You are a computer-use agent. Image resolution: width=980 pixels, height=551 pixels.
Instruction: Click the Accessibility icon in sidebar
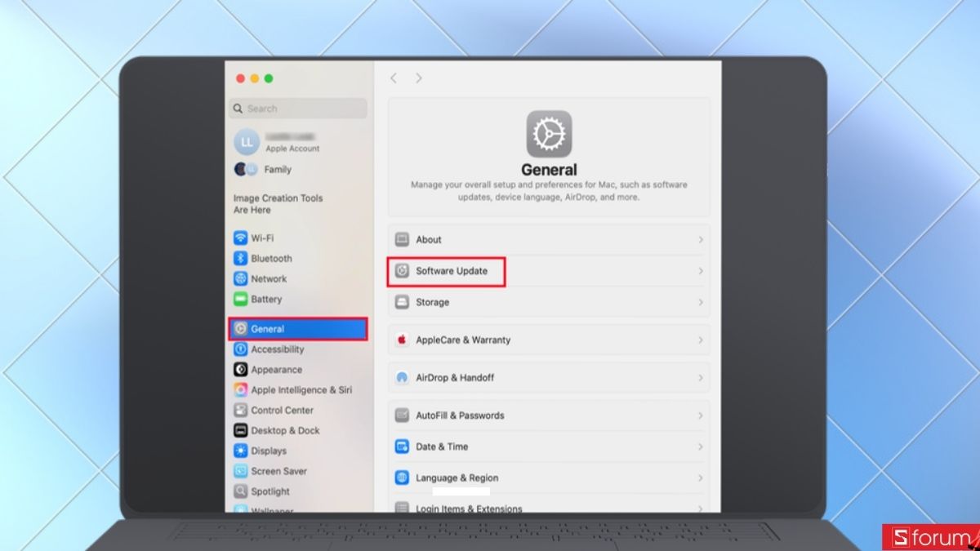240,349
